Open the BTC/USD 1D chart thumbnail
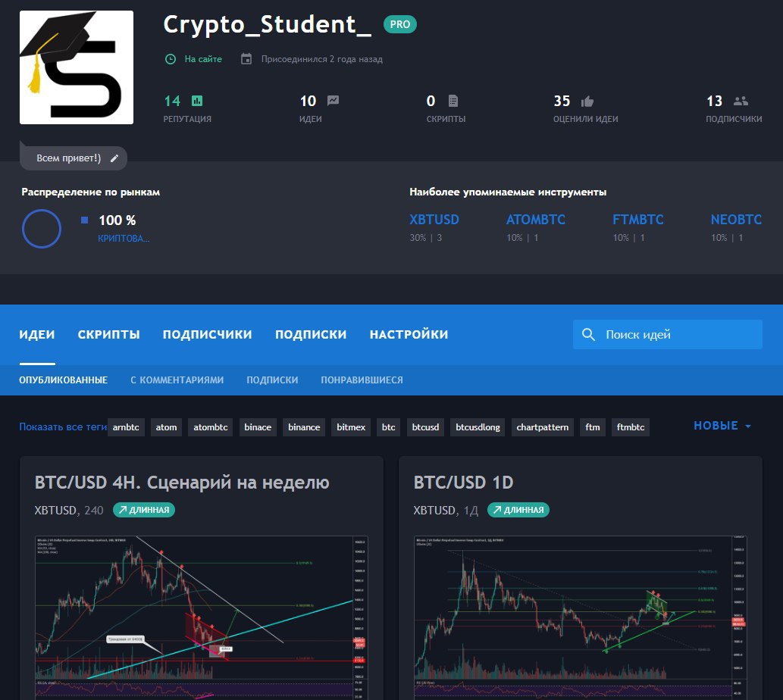Viewport: 783px width, 700px height. tap(581, 617)
